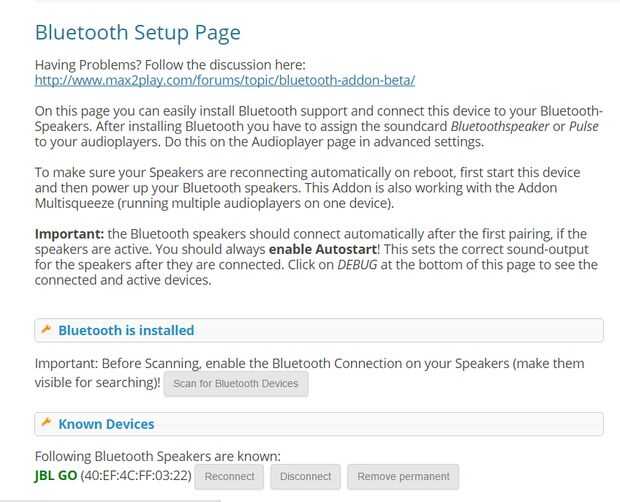Disconnect the JBL GO speaker
620x502 pixels.
click(x=306, y=477)
